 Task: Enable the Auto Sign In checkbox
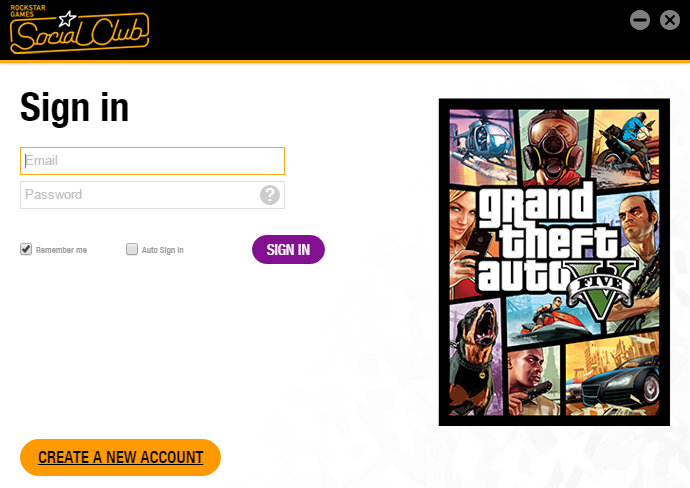[x=132, y=249]
